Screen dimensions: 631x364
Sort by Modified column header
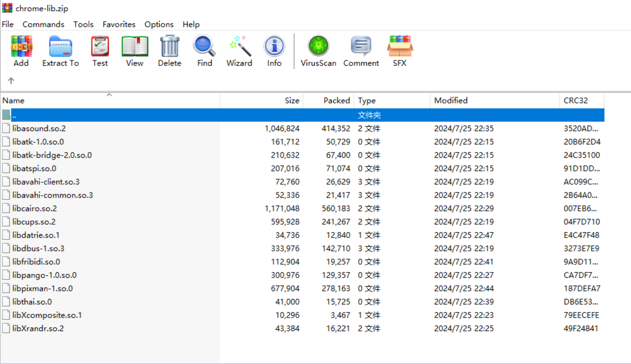pos(451,100)
